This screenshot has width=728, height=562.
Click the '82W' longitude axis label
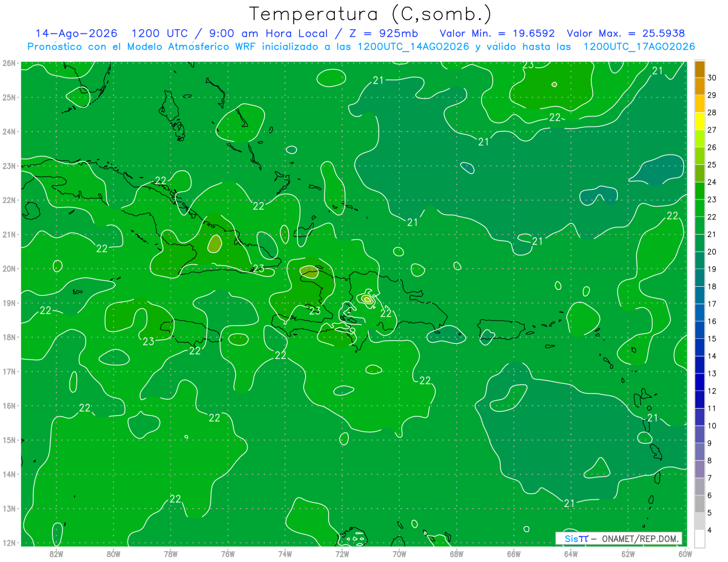(56, 553)
